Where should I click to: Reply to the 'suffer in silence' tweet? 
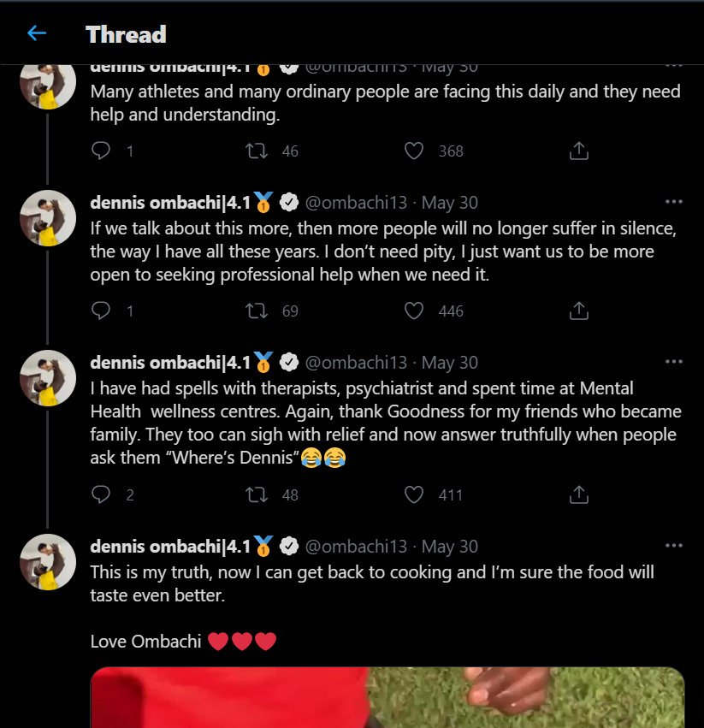101,311
